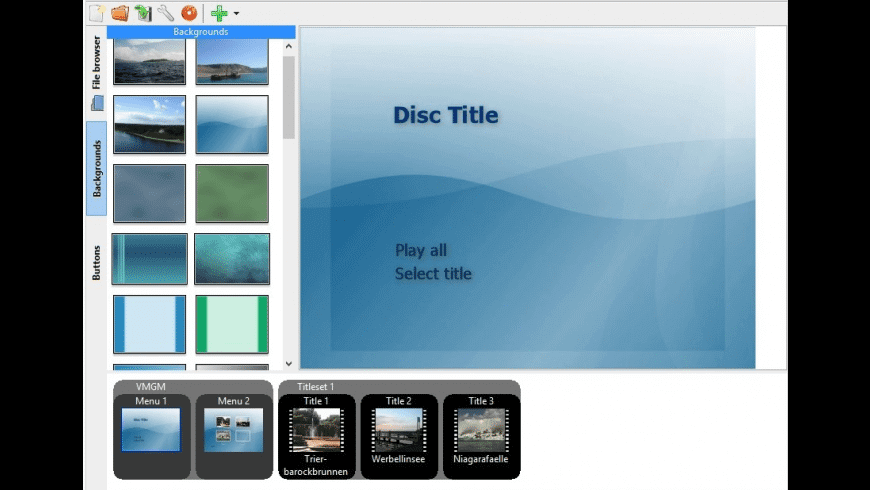
Task: Switch to the File browser tab
Action: point(97,63)
